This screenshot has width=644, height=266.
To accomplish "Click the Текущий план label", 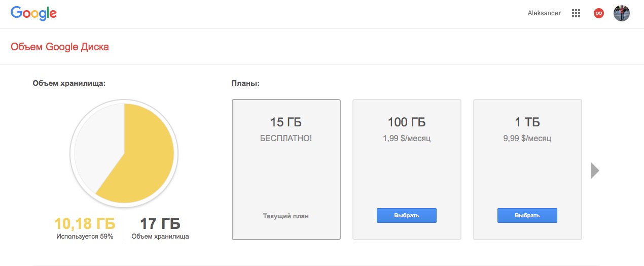I will click(286, 216).
